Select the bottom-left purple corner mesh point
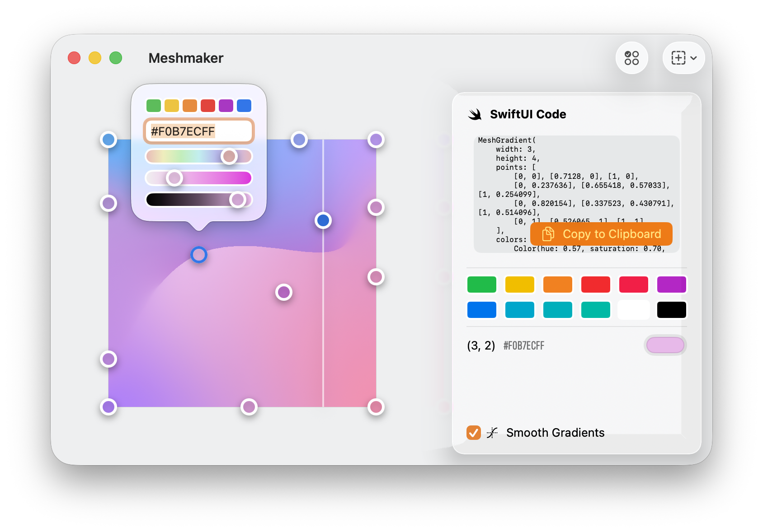This screenshot has height=532, width=763. 108,407
